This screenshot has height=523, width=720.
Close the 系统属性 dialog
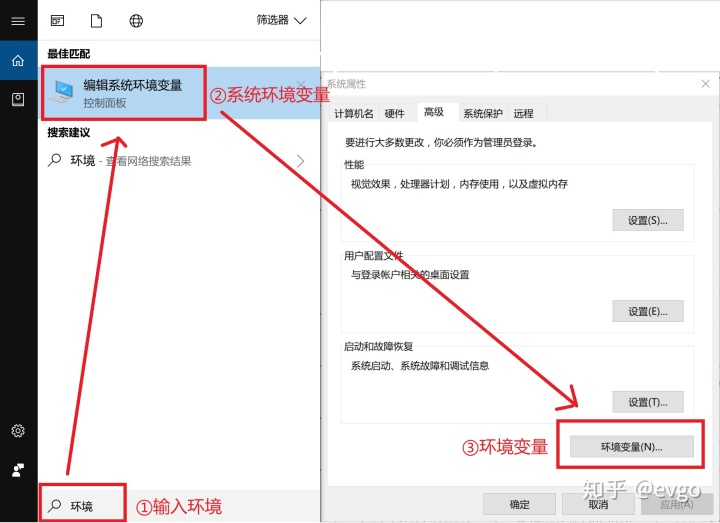(706, 84)
